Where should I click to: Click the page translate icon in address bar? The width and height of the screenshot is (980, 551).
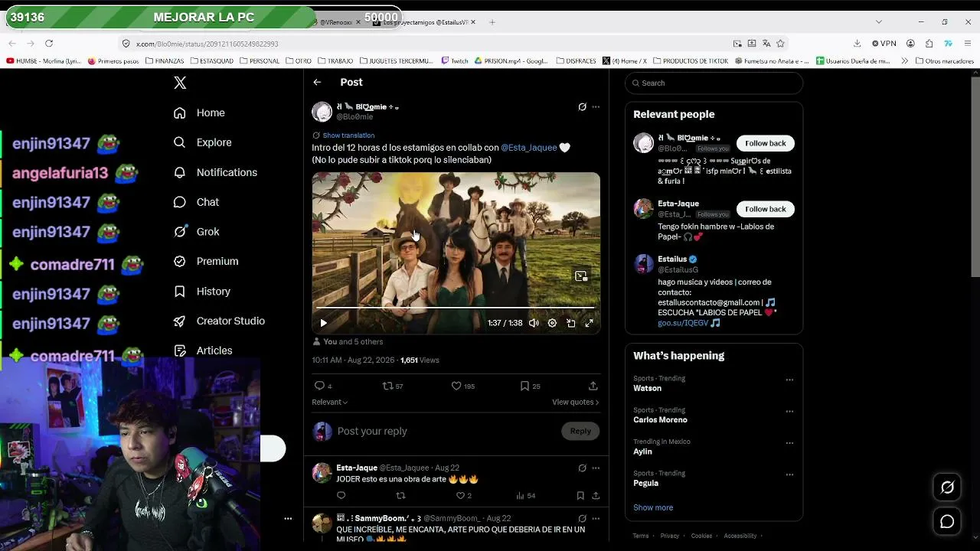click(766, 44)
